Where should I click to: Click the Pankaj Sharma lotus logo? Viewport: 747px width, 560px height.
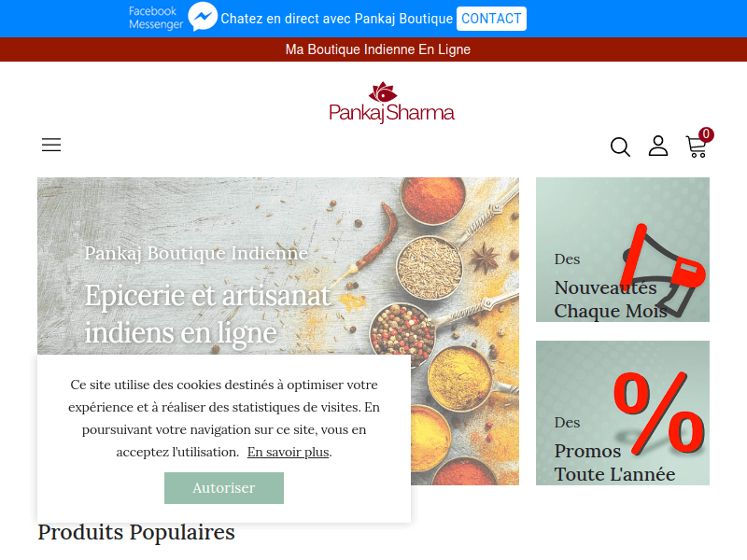[391, 103]
